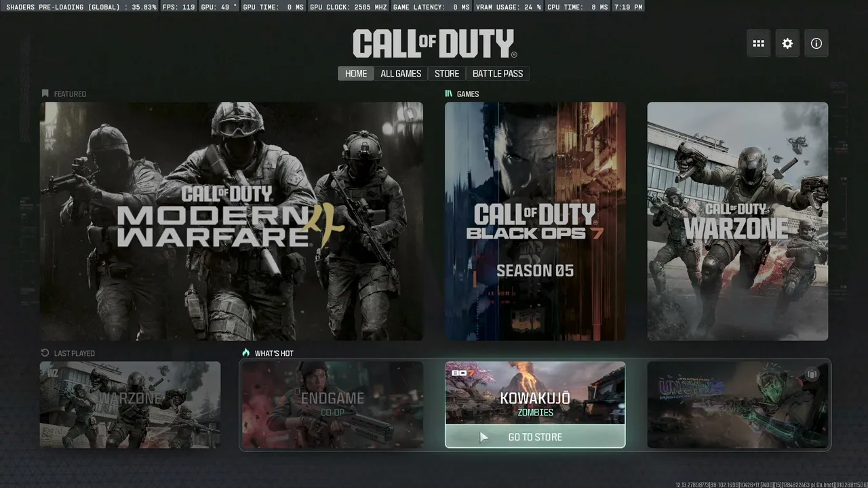Screen dimensions: 868x488
Task: Open the Tracer Pack bundle tile
Action: point(738,405)
